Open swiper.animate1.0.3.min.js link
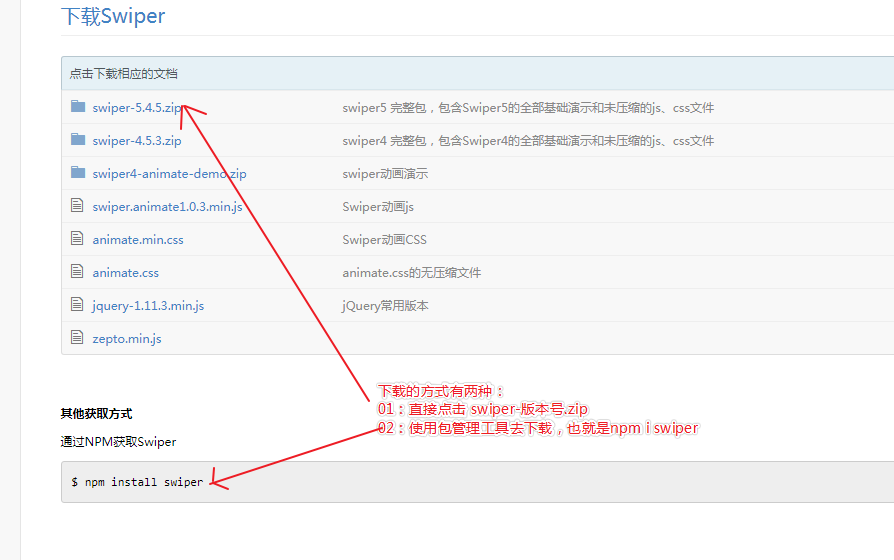 [x=167, y=206]
